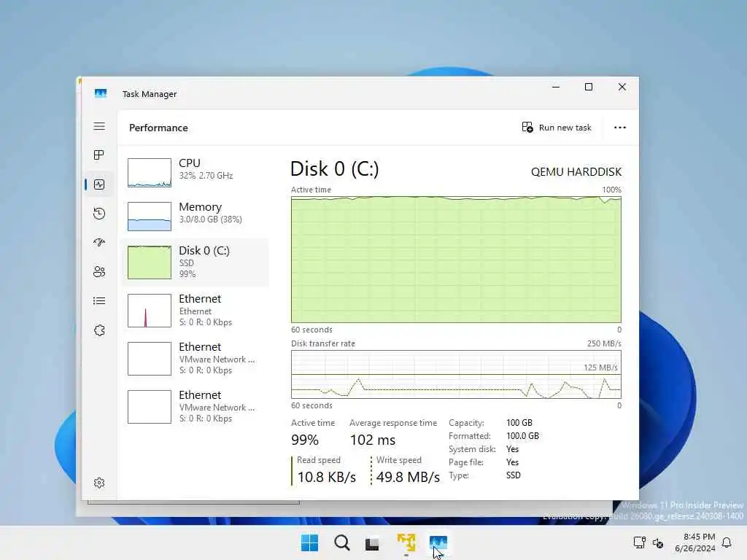Open the App history page icon
Viewport: 747px width, 560px height.
(99, 214)
